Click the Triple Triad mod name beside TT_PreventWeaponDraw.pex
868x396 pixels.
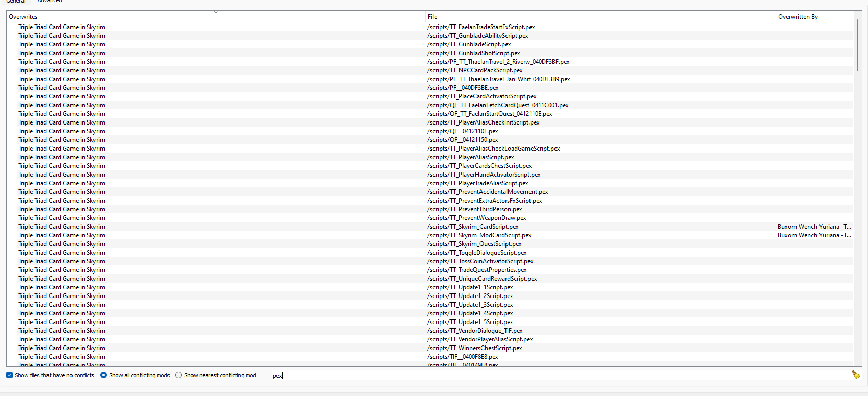click(x=62, y=218)
